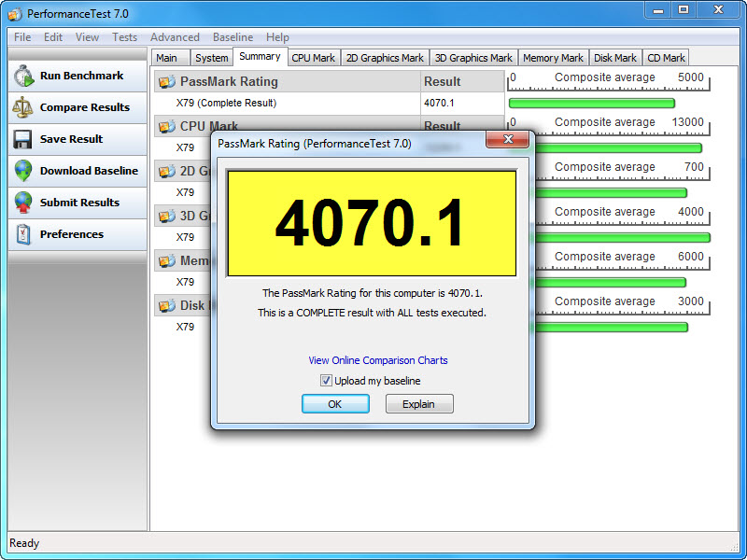This screenshot has height=560, width=747.
Task: Click the PassMark Rating header icon
Action: click(x=167, y=82)
